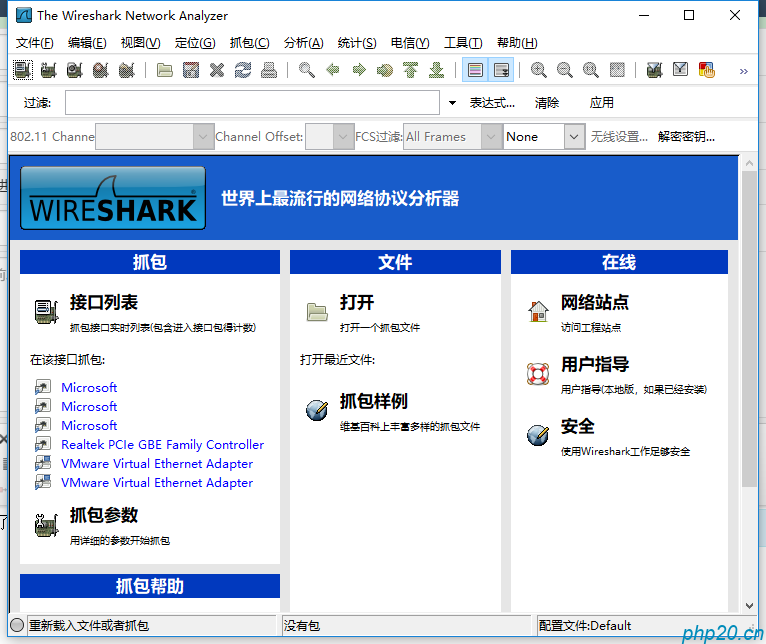Open the Channel Offset dropdown
The width and height of the screenshot is (766, 644).
click(330, 137)
